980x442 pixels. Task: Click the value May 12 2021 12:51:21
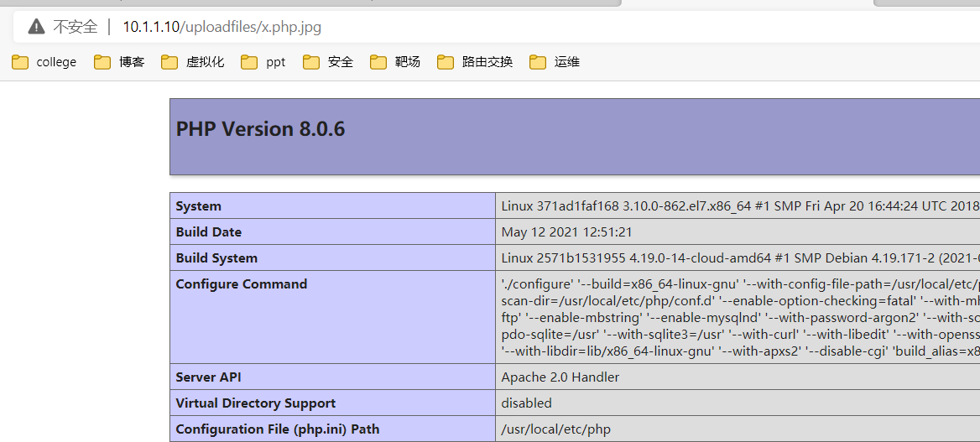567,232
